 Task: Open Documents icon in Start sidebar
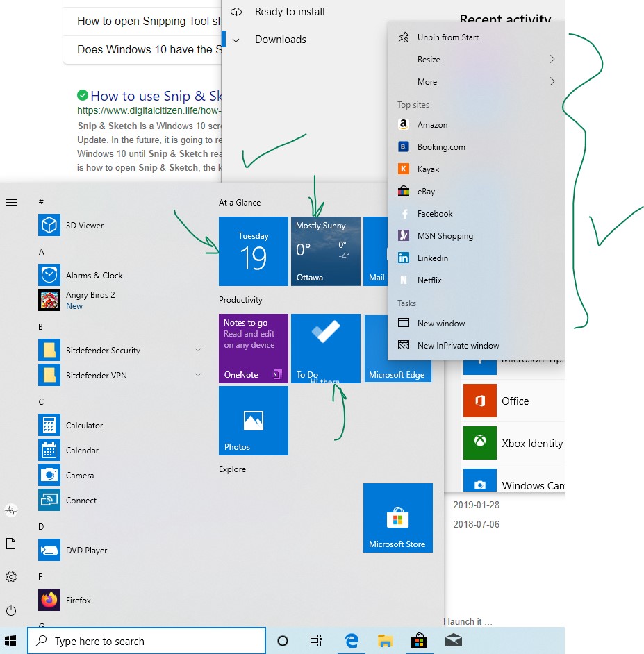pos(11,544)
